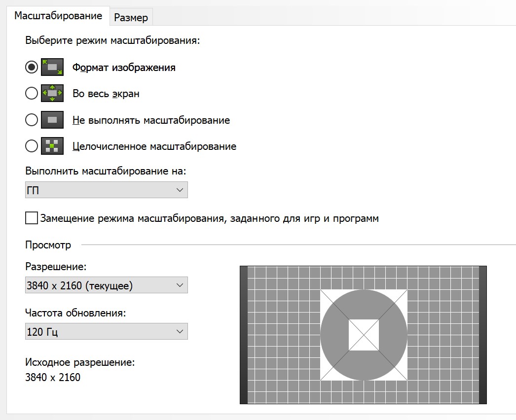Viewport: 516px width, 420px height.
Task: Open the ГП scaling device dropdown
Action: pyautogui.click(x=106, y=190)
